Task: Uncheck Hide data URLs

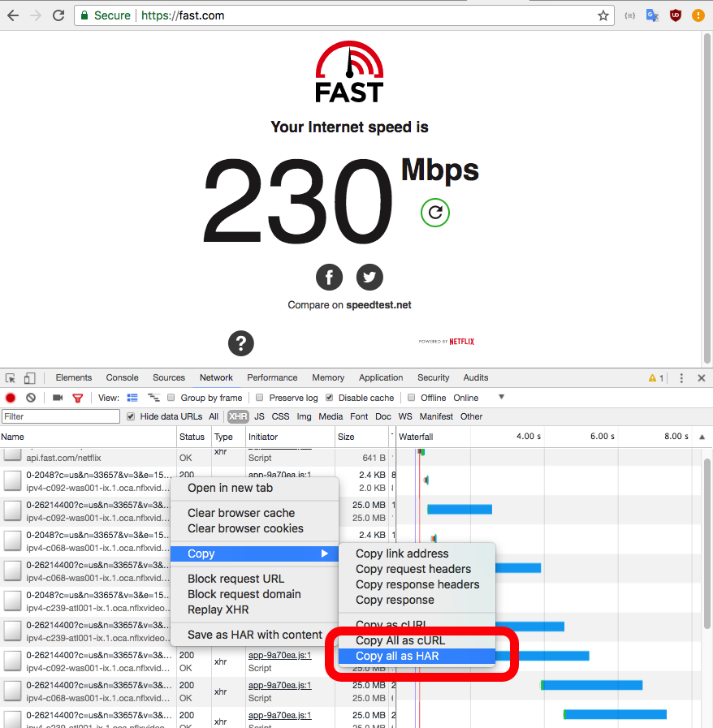Action: point(131,416)
